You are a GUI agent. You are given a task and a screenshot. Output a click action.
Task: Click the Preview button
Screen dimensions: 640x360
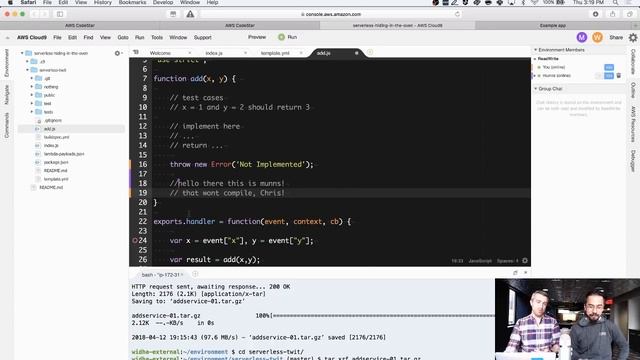pos(257,37)
